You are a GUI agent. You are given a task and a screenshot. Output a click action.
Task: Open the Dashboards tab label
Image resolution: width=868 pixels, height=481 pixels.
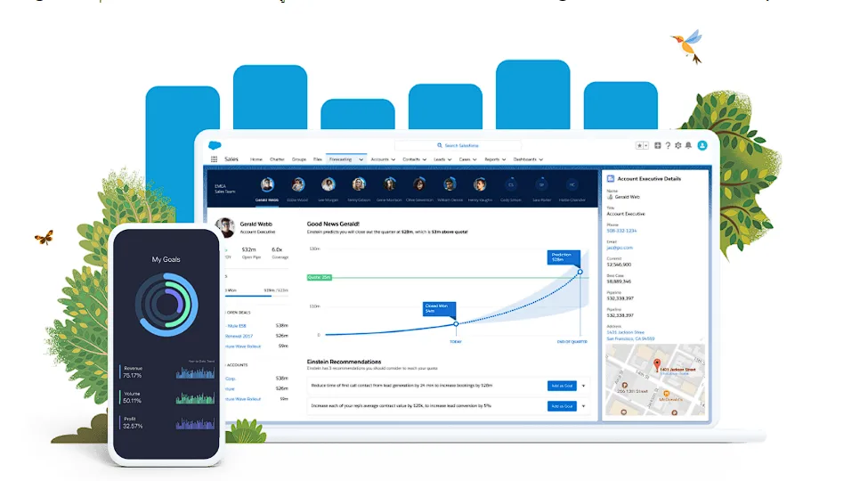coord(524,159)
